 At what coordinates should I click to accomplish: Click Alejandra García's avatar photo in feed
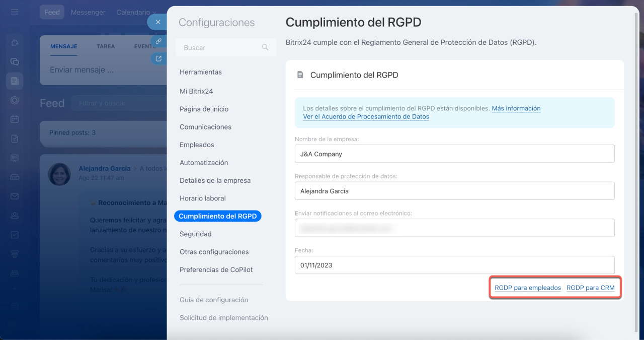coord(59,174)
